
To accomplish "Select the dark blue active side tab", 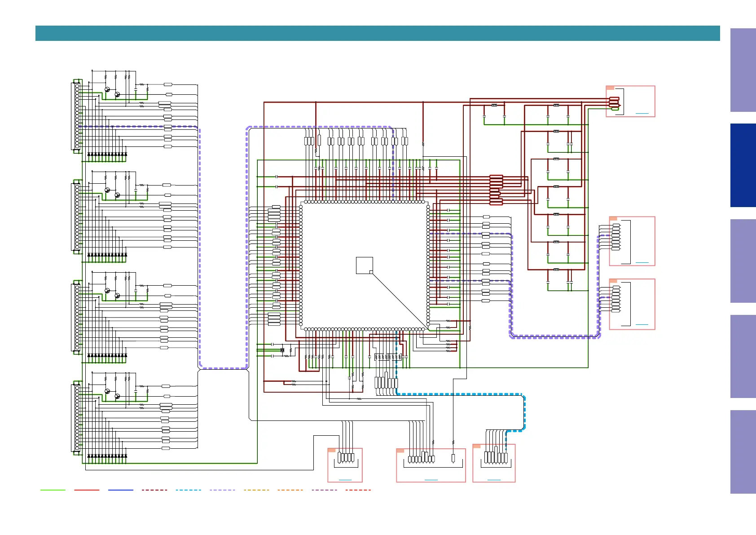I will (x=743, y=165).
